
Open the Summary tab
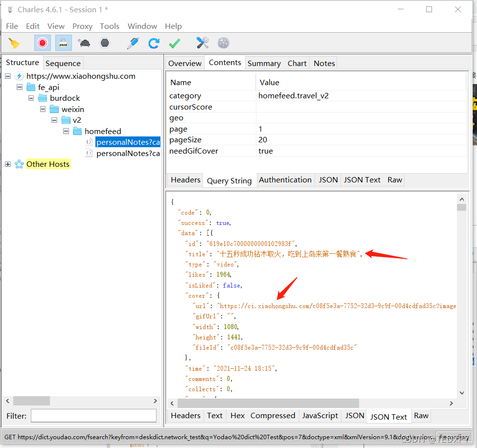point(264,63)
